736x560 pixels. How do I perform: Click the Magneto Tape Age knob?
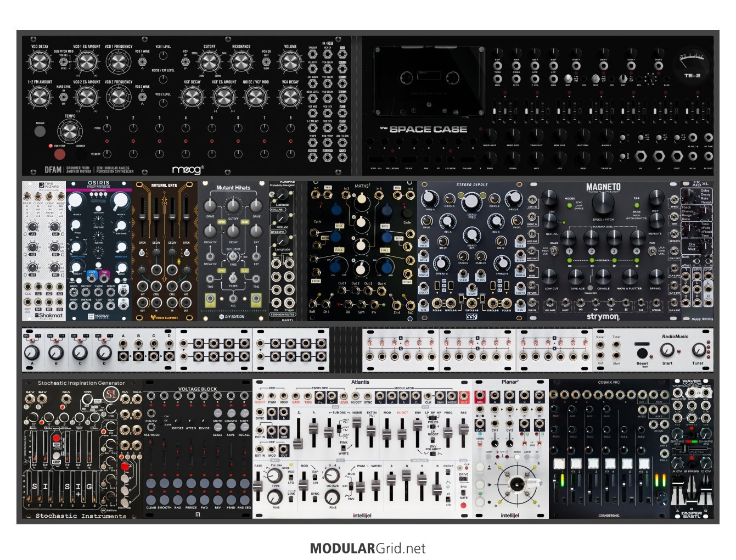pos(576,276)
